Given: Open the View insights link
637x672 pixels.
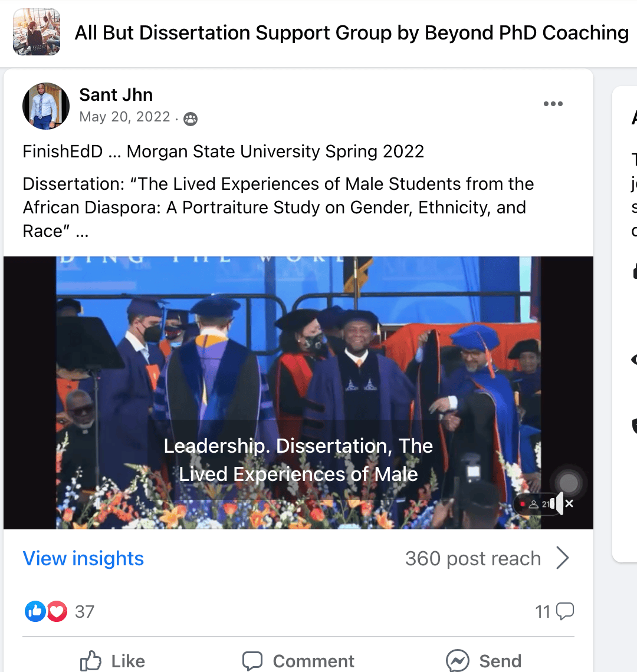Looking at the screenshot, I should coord(83,558).
